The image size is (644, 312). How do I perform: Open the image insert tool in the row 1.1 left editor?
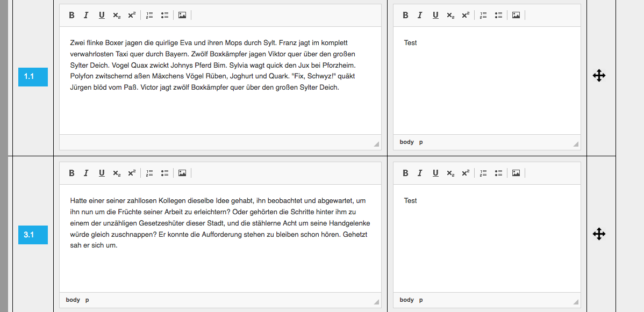click(x=182, y=15)
